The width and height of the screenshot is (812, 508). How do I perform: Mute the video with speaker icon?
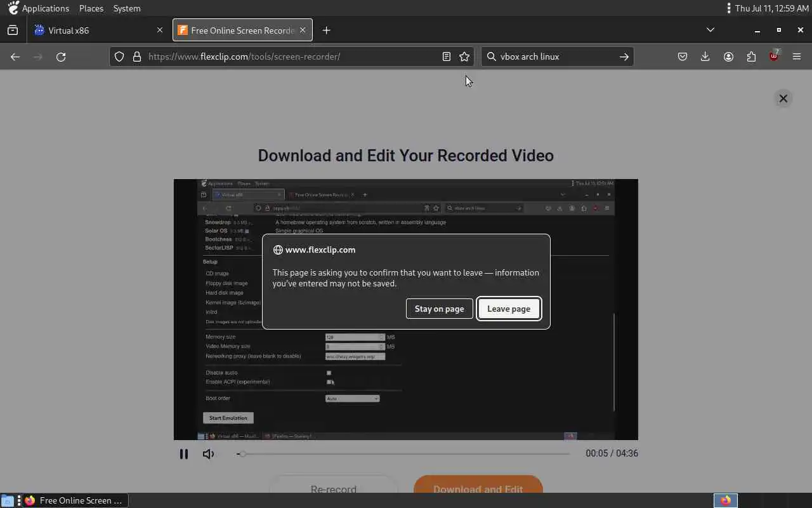pos(208,454)
